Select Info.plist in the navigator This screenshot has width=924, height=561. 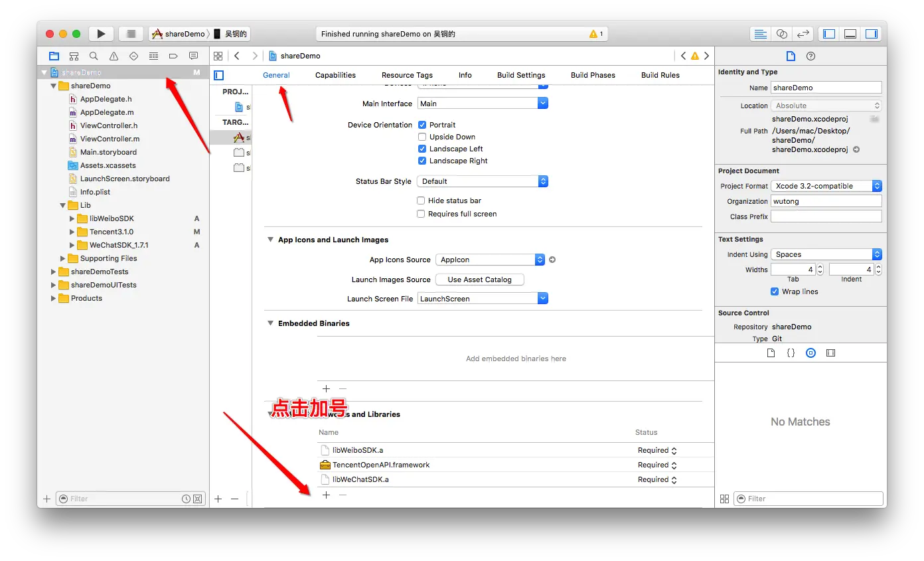(95, 192)
